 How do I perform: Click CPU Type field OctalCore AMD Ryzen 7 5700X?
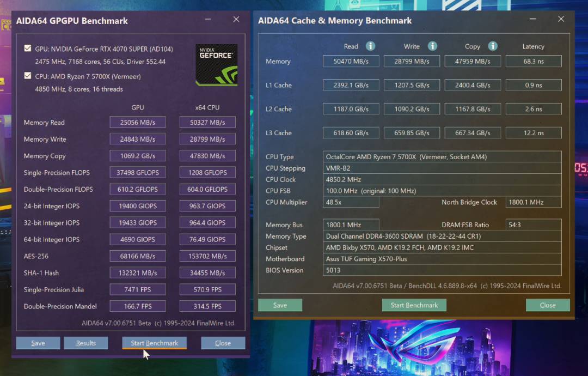[x=442, y=157]
